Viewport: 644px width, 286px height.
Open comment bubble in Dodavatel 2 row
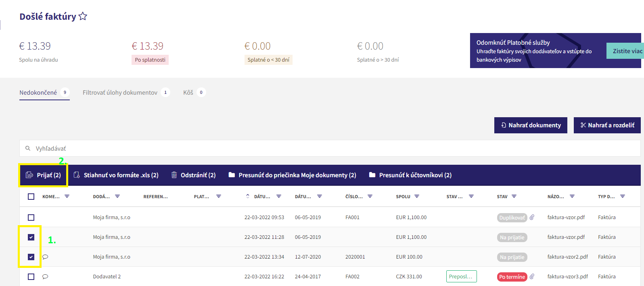pyautogui.click(x=45, y=276)
